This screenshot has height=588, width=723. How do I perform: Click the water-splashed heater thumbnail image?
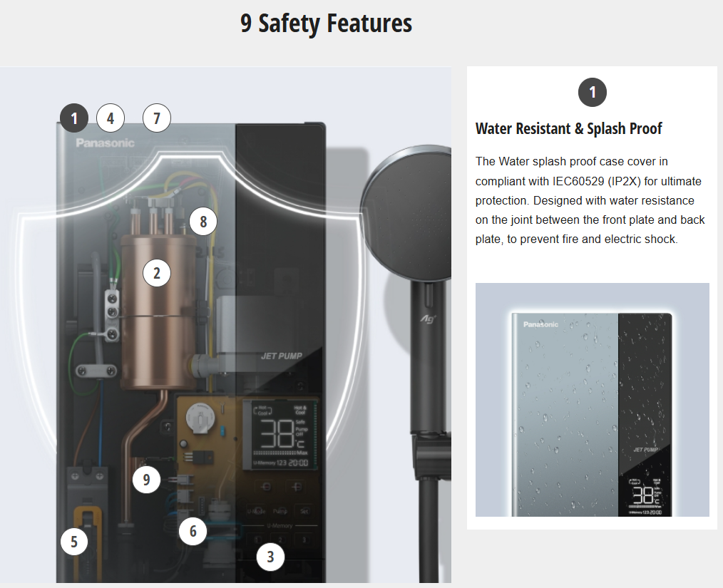click(x=592, y=400)
